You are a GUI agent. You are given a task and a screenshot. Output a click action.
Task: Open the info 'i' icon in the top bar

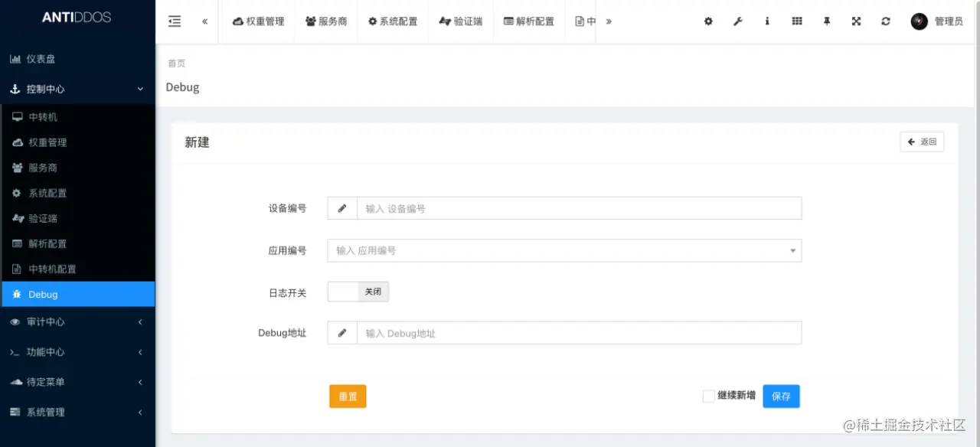pos(767,21)
